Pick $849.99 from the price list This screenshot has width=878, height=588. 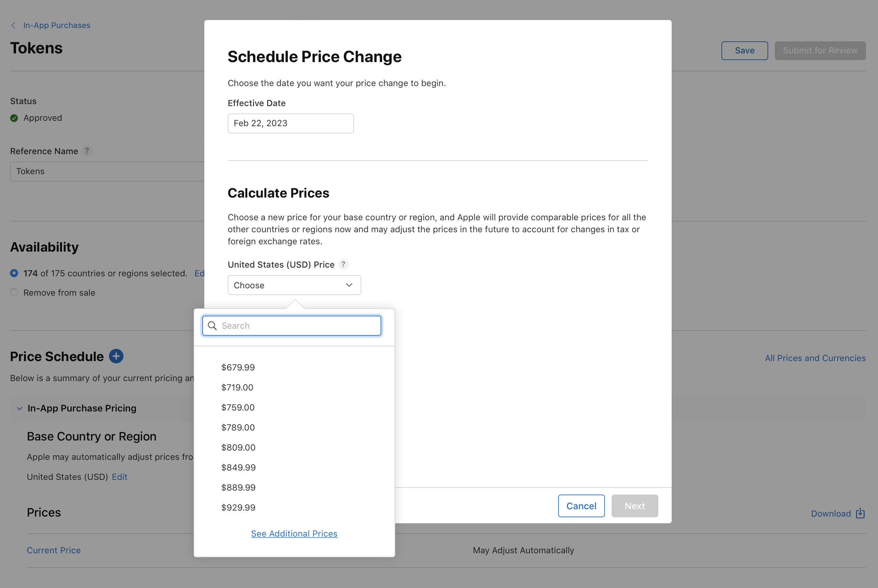click(x=239, y=467)
